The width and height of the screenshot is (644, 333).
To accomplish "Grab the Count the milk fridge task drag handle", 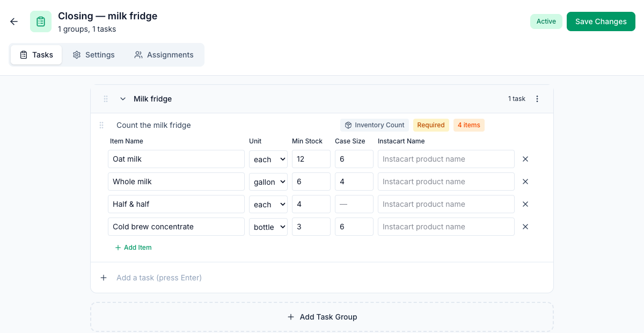I will click(x=101, y=125).
